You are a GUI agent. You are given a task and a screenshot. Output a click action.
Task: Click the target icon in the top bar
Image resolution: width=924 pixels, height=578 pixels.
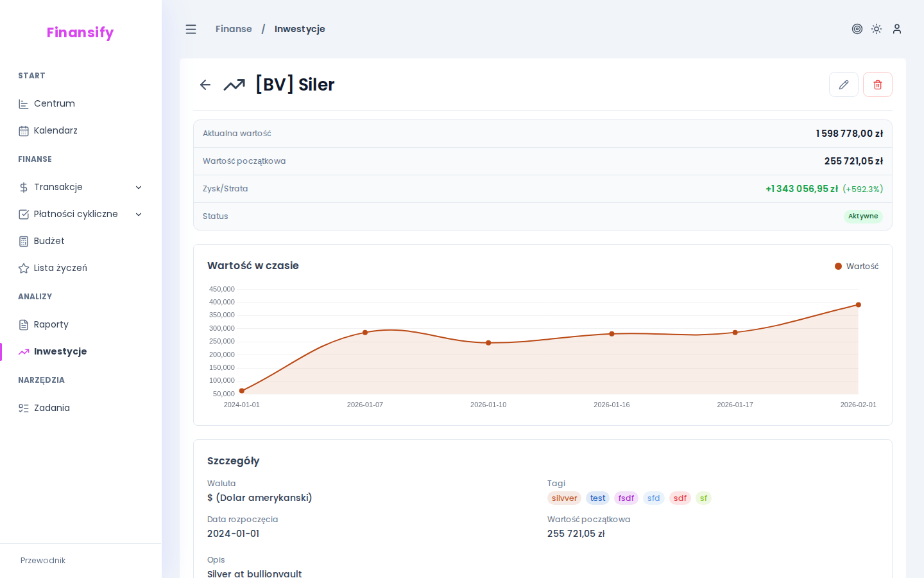click(x=857, y=29)
